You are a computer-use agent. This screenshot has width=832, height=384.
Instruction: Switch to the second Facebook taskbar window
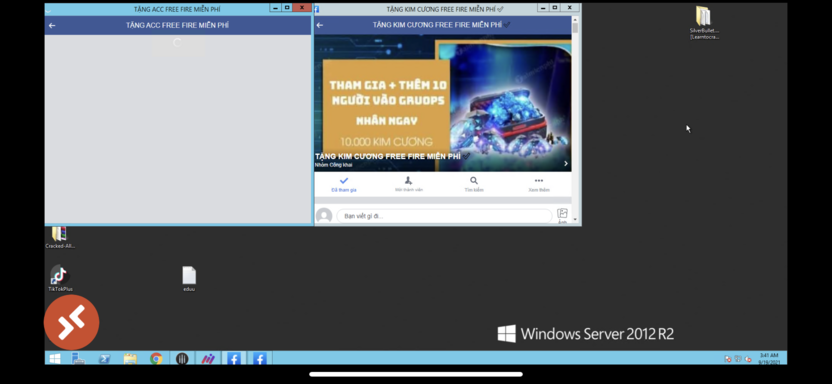(259, 359)
